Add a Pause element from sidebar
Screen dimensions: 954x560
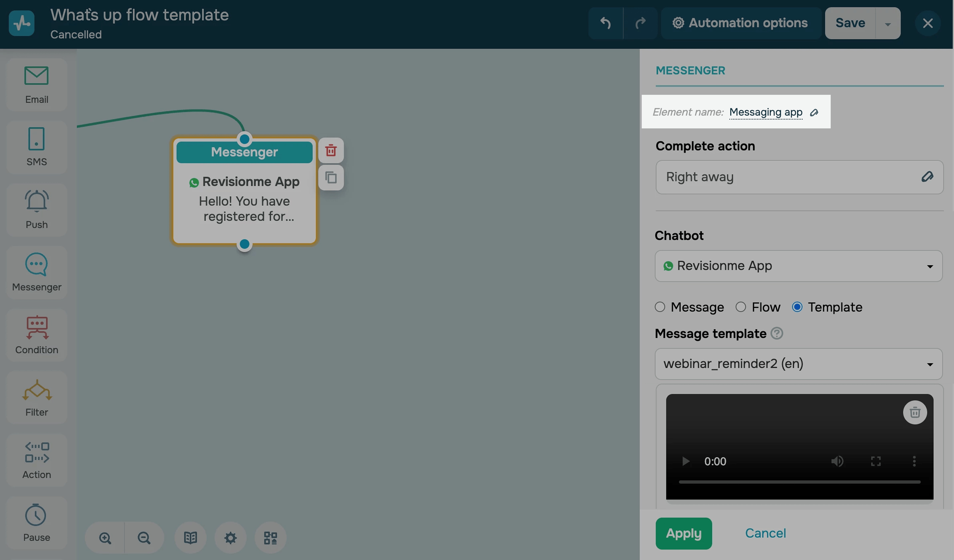click(x=36, y=523)
